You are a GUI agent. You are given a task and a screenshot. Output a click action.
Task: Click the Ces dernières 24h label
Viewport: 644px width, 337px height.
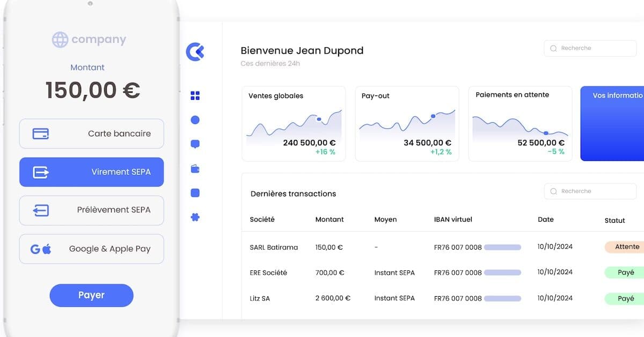click(x=270, y=64)
